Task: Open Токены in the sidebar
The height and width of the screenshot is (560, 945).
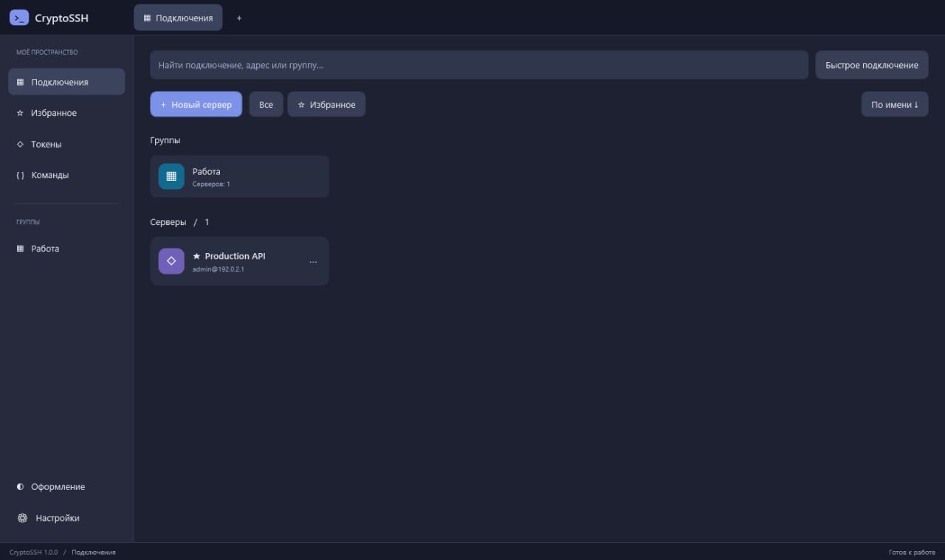Action: point(66,144)
